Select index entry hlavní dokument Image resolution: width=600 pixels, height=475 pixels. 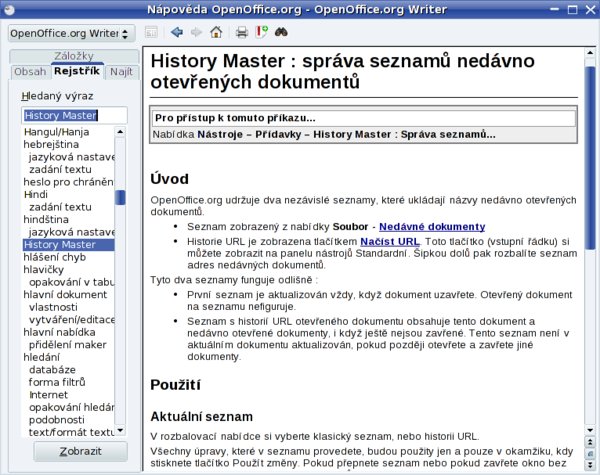click(65, 295)
